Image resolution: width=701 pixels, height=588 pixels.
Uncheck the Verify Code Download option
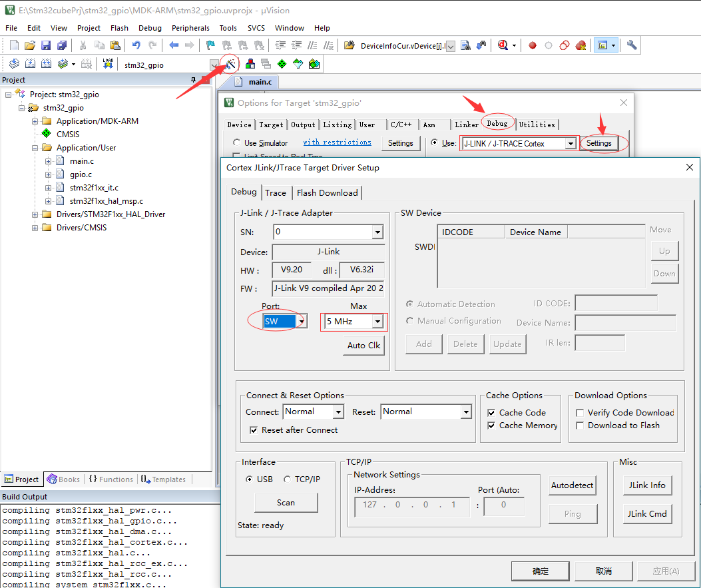(x=580, y=412)
